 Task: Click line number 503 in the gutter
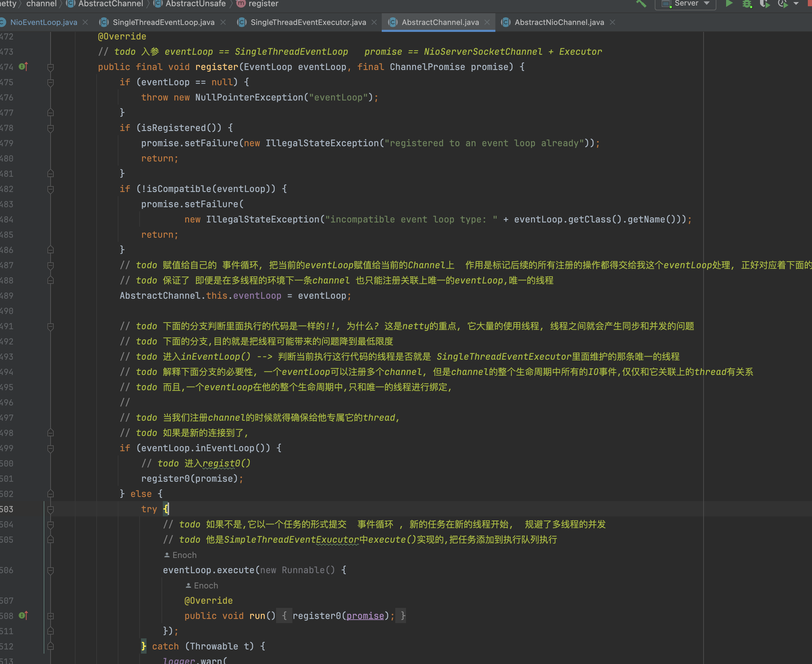tap(7, 509)
